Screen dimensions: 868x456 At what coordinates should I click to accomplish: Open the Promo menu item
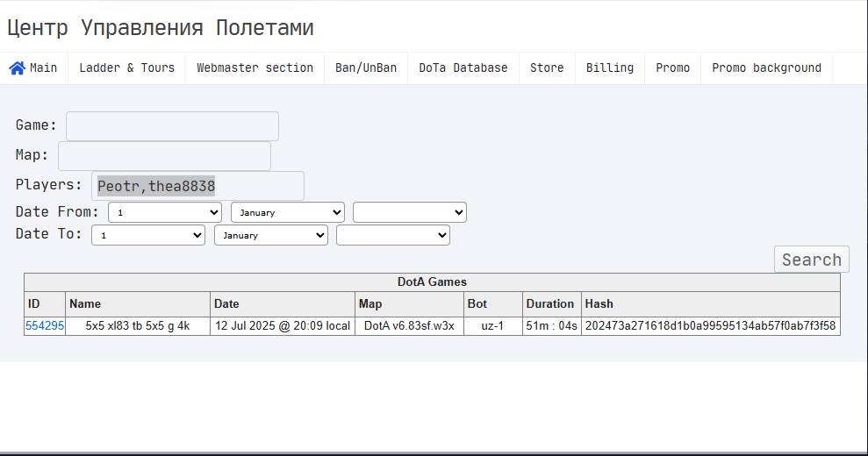click(672, 68)
